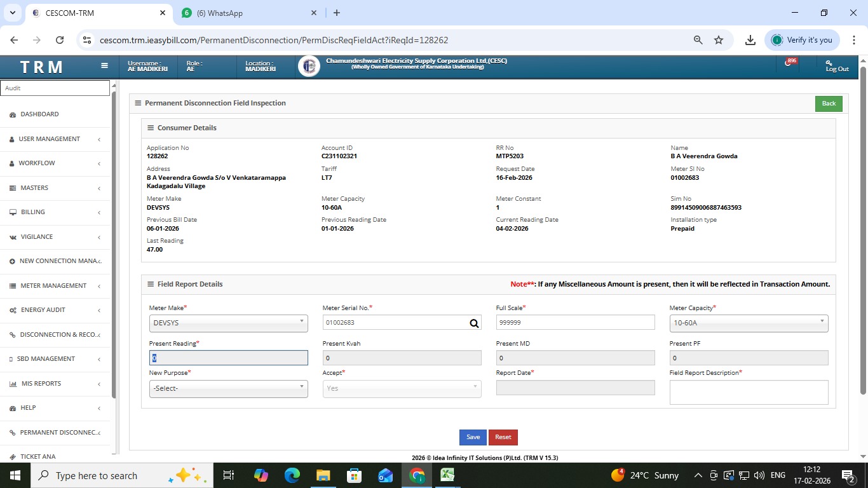Click the blue Save button

tap(473, 437)
